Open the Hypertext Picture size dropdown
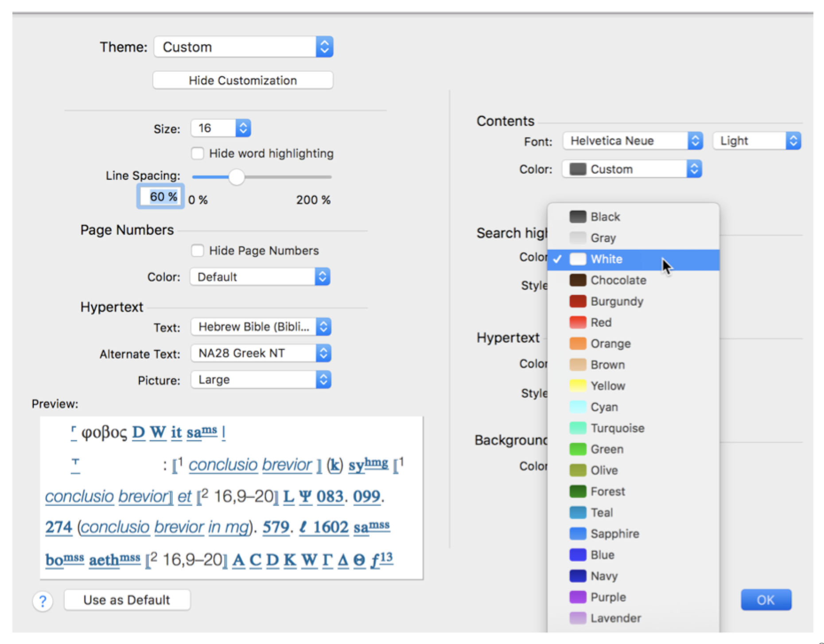This screenshot has height=644, width=824. click(260, 380)
